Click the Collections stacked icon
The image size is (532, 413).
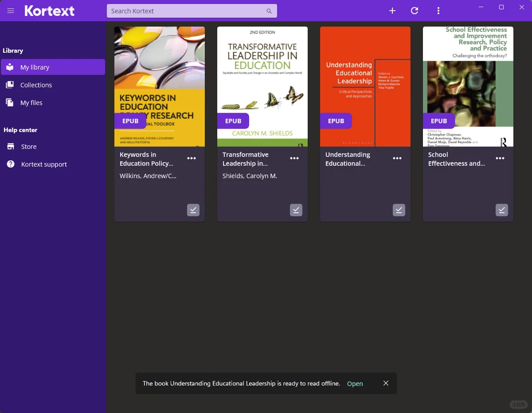click(10, 85)
